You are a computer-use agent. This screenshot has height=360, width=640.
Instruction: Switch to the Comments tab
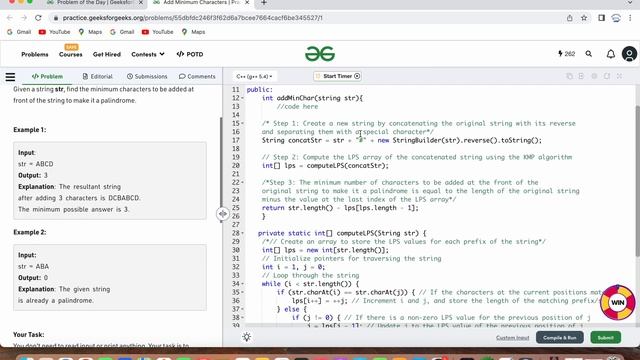(197, 76)
